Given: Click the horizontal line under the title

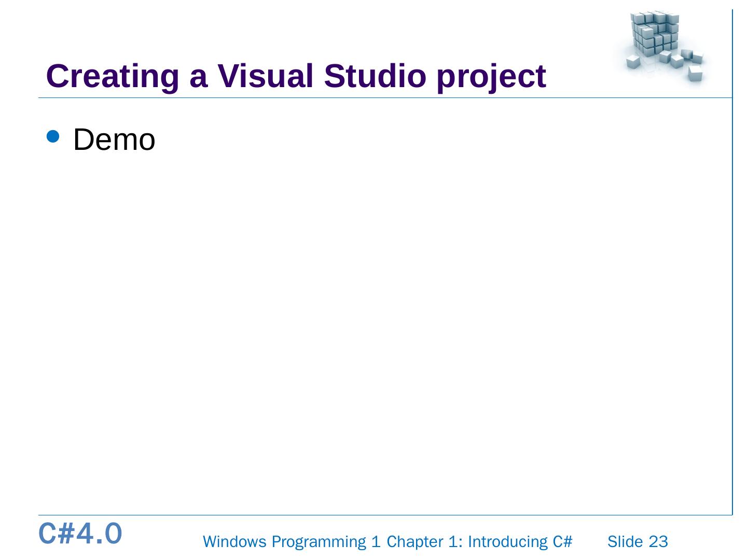Looking at the screenshot, I should [x=363, y=97].
